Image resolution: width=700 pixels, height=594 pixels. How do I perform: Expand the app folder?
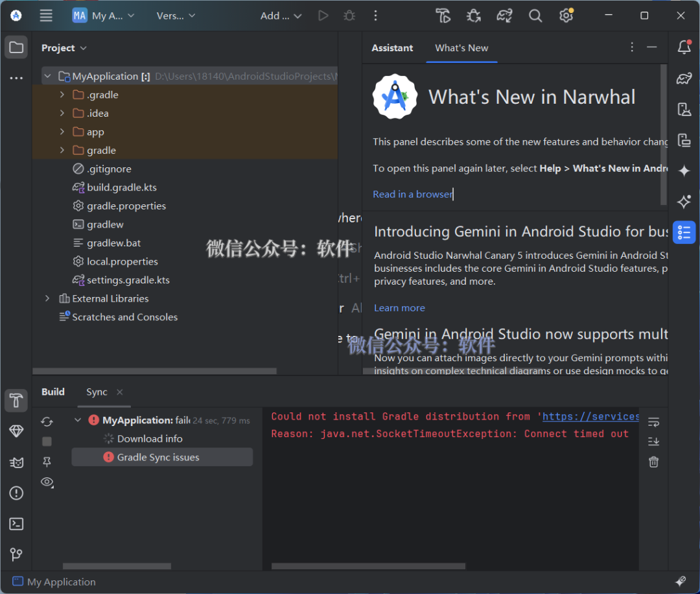(62, 132)
